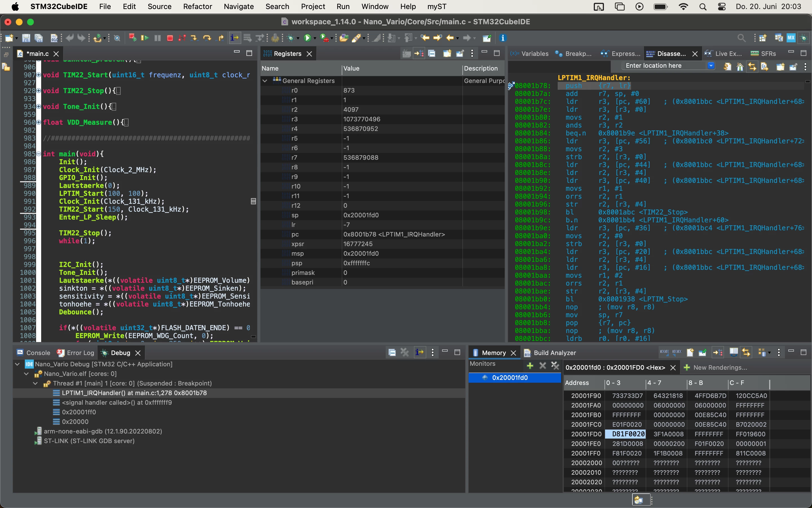Open macOS Control Center icon
812x508 pixels.
[722, 6]
